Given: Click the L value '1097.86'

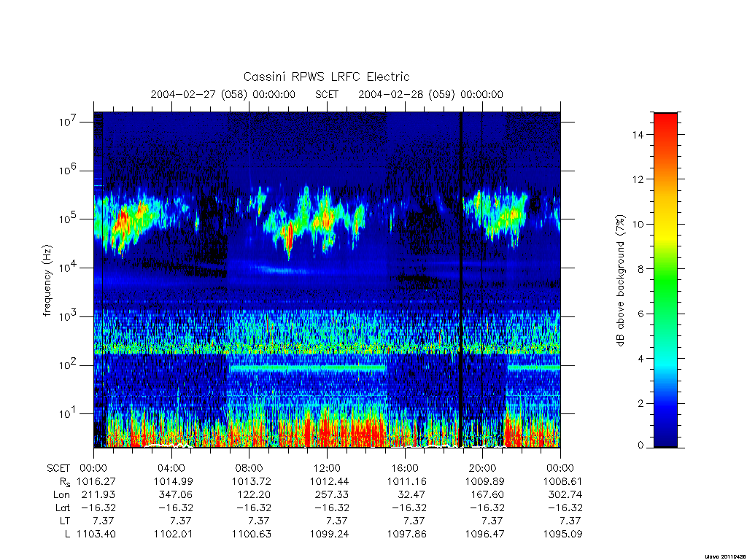Looking at the screenshot, I should tap(407, 534).
